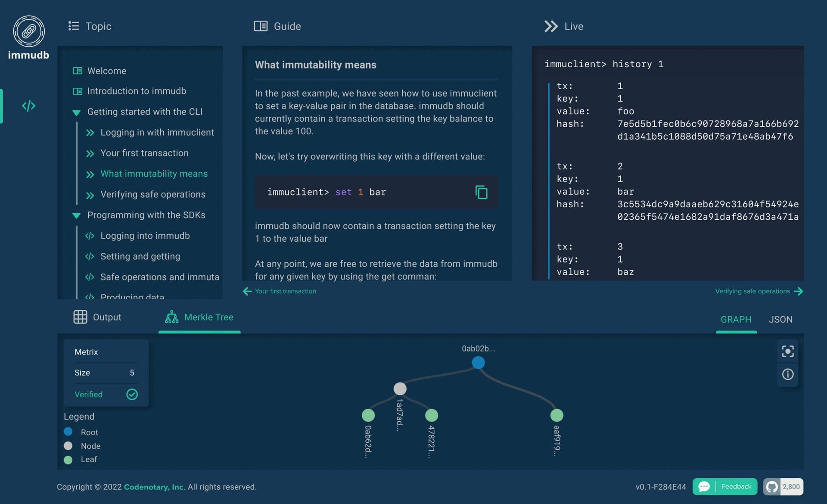Select the code sidebar icon
The width and height of the screenshot is (827, 504).
[28, 106]
